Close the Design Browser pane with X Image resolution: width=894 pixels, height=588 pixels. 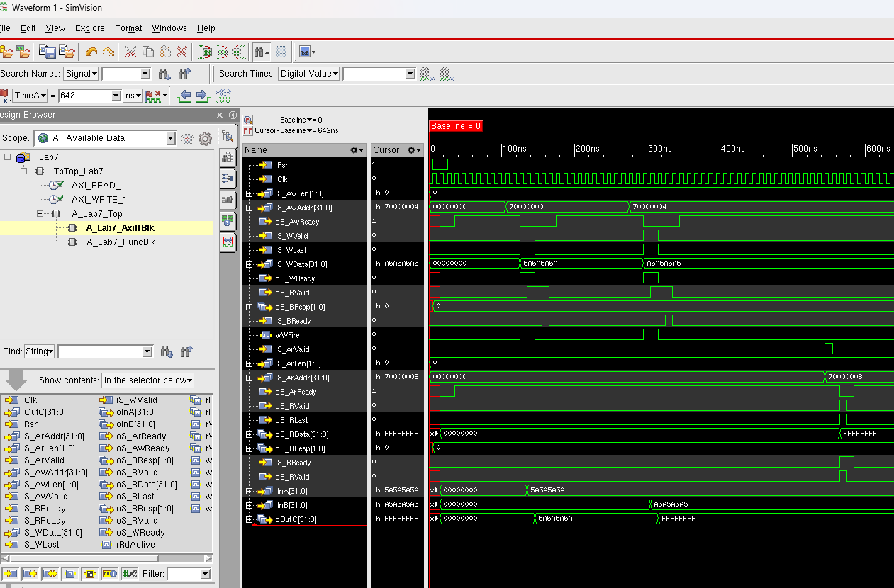(220, 115)
